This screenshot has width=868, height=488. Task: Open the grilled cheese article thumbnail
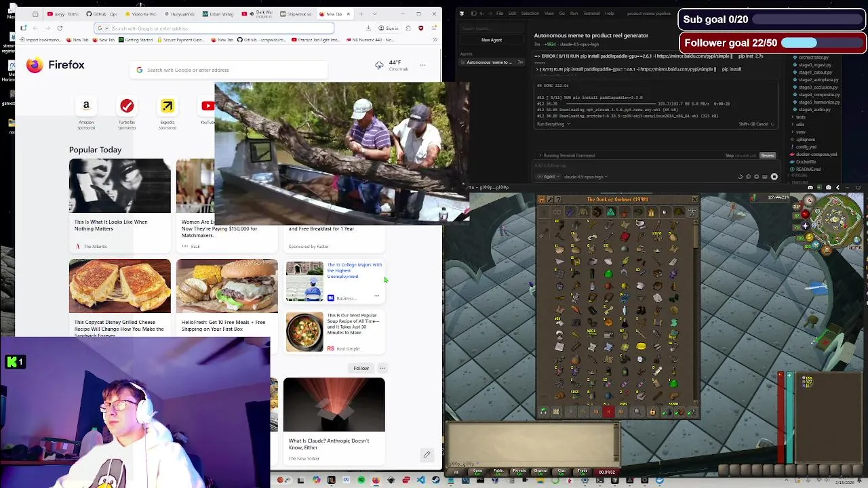119,285
